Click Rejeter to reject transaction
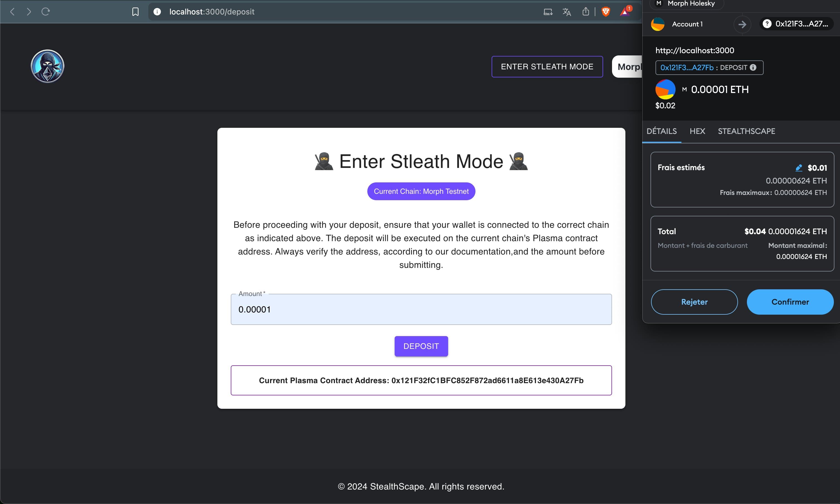This screenshot has width=840, height=504. [x=695, y=302]
